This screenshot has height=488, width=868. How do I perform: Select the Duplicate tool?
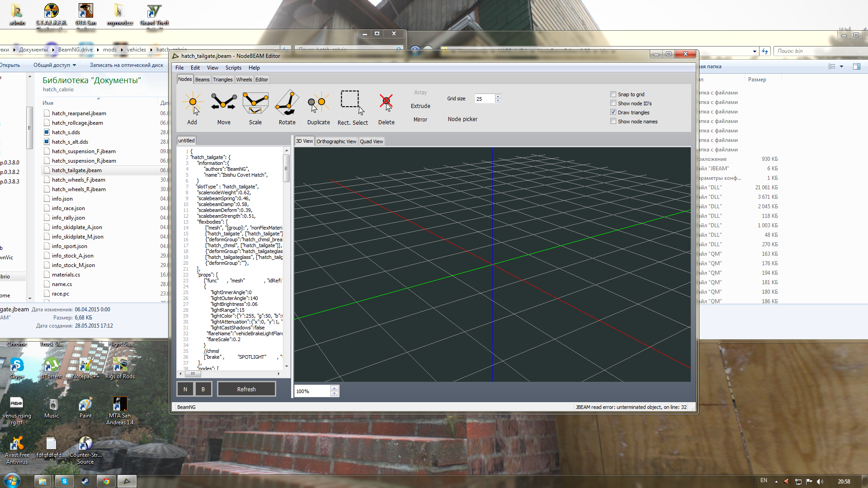point(319,108)
